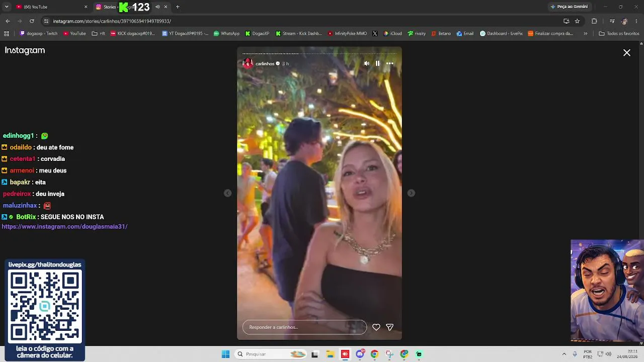
Task: Open the Email bookmark
Action: 465,34
